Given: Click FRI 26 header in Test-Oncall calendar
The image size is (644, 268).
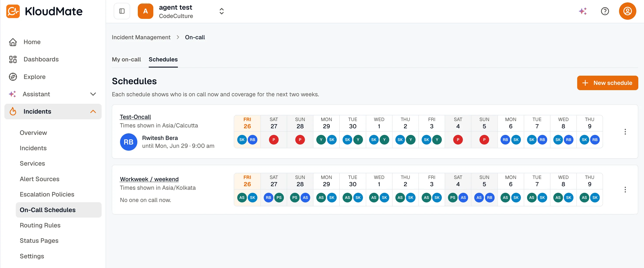Looking at the screenshot, I should tap(247, 123).
